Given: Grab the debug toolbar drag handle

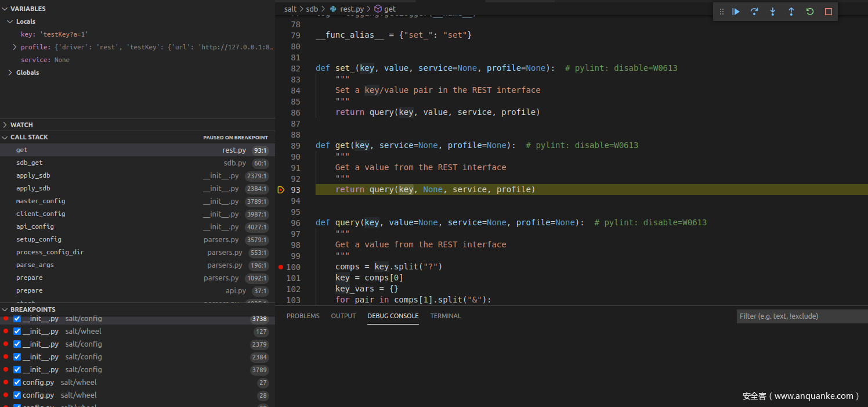Looking at the screenshot, I should point(722,12).
